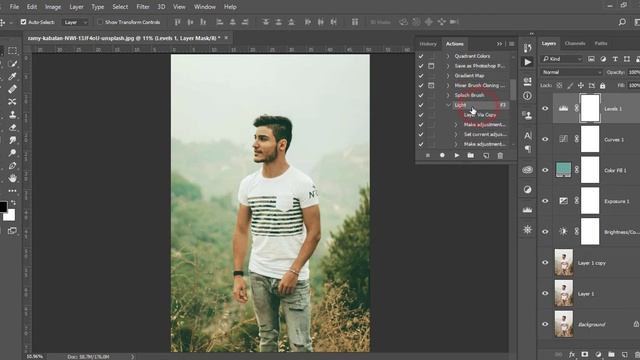Click the Color Fill 1 teal thumbnail

[x=563, y=169]
